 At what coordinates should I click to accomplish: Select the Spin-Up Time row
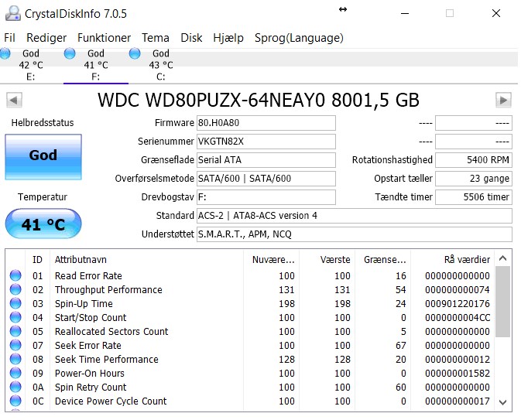pyautogui.click(x=250, y=303)
